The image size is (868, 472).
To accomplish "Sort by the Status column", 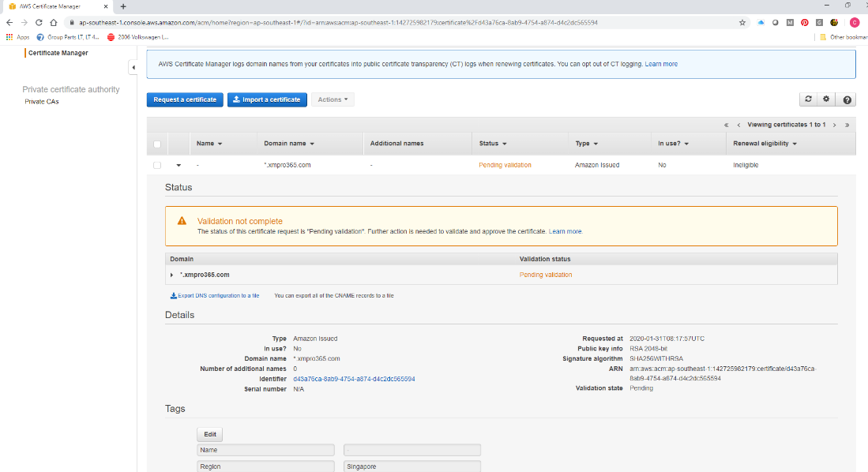I will [493, 144].
